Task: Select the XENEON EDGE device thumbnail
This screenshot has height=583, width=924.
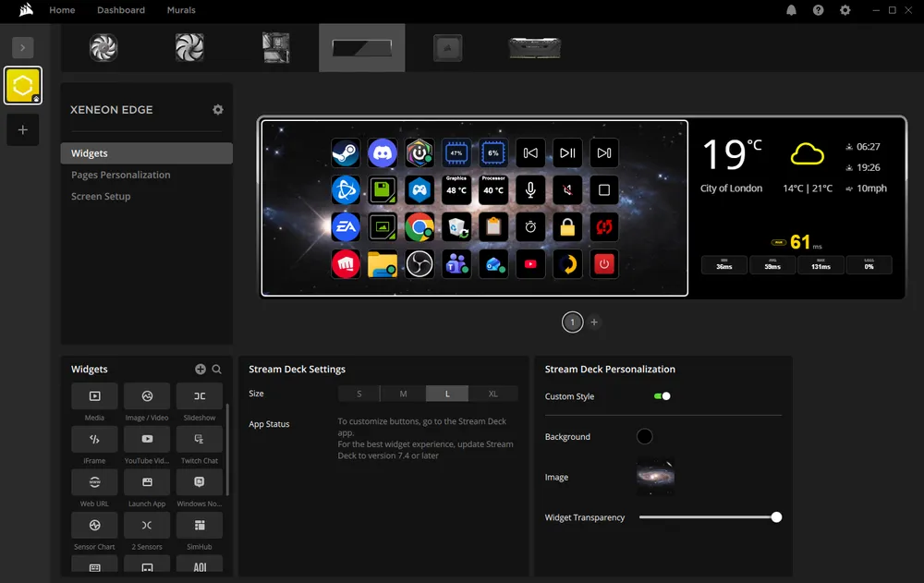Action: pyautogui.click(x=362, y=48)
